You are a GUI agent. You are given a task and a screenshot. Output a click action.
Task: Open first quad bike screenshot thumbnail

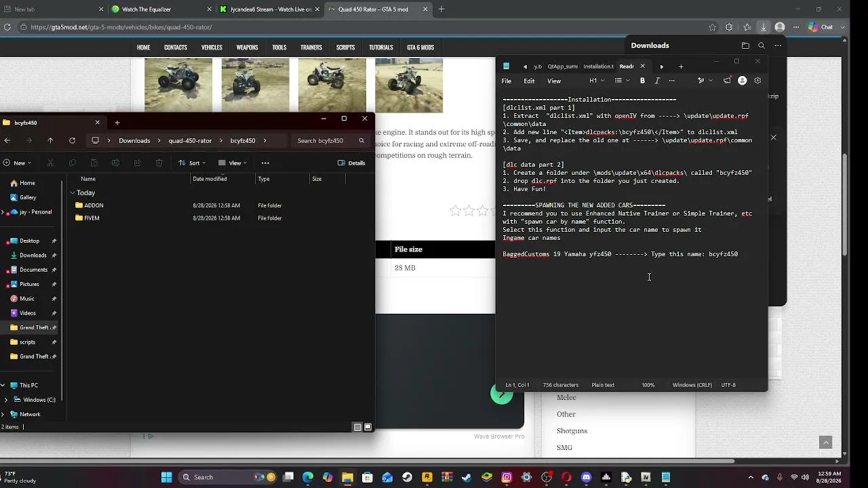coord(178,85)
